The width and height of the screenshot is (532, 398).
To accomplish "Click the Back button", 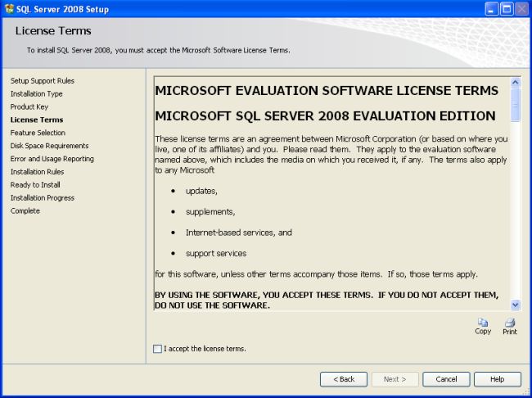I will (344, 379).
